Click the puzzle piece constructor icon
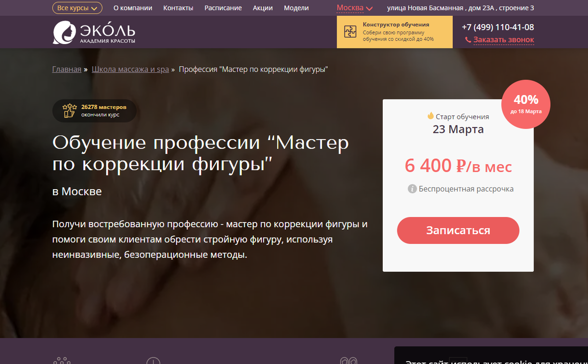Image resolution: width=588 pixels, height=364 pixels. (350, 31)
